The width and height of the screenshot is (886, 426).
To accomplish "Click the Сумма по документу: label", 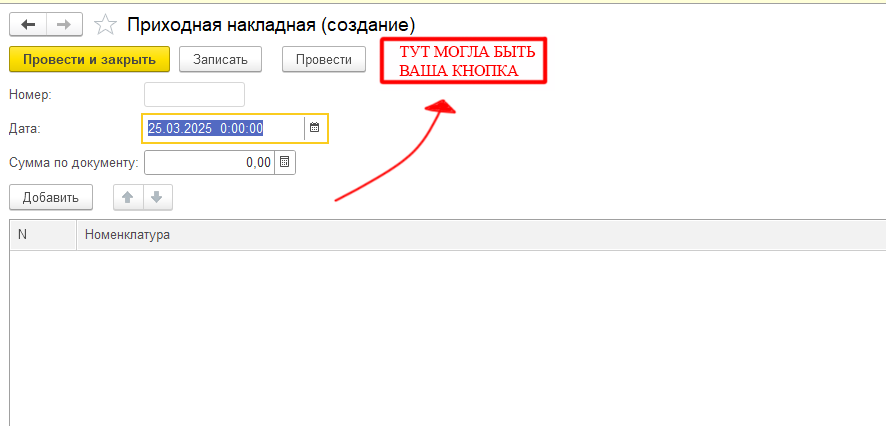I will [x=74, y=163].
